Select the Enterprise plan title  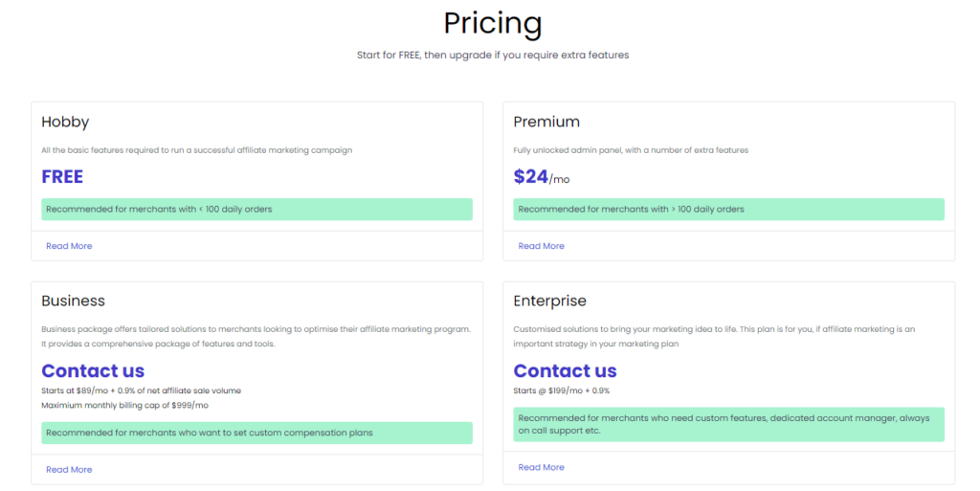(550, 301)
